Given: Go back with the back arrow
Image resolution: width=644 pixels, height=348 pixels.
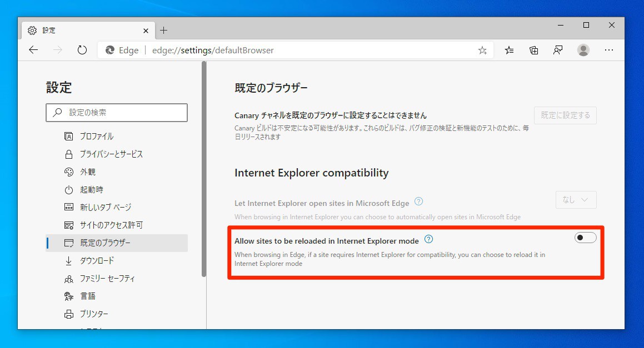Looking at the screenshot, I should (33, 50).
